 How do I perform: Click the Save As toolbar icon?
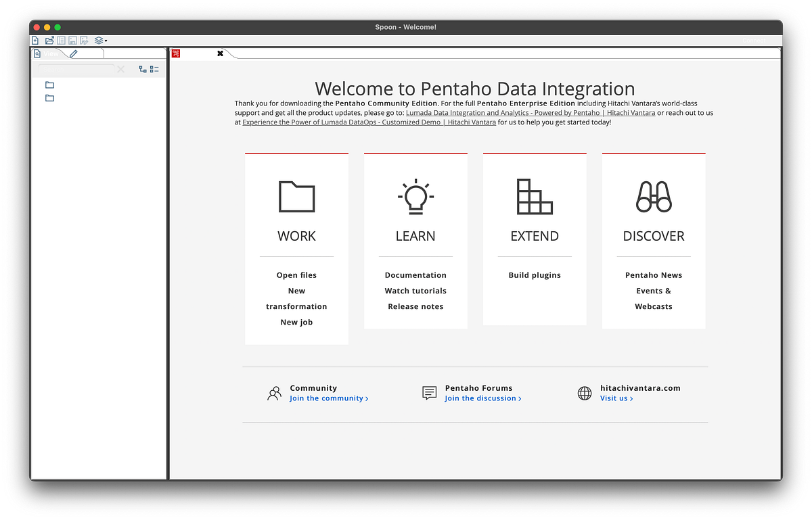point(83,40)
